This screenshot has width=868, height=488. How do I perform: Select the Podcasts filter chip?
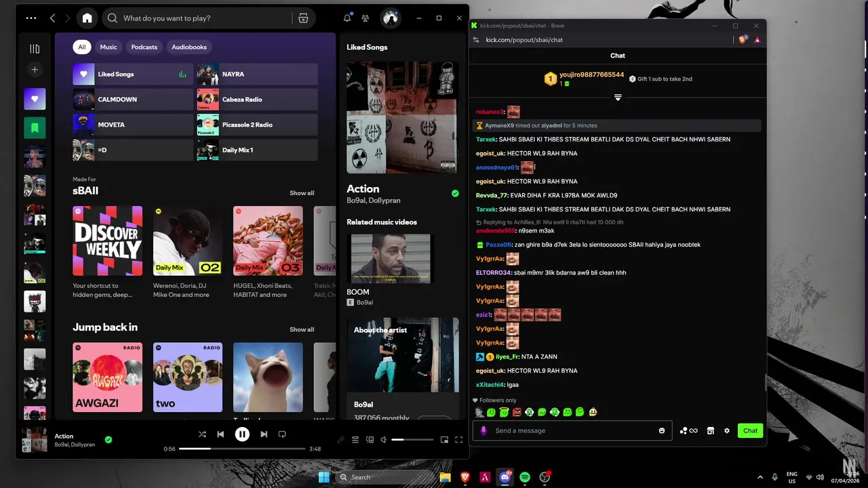[144, 47]
